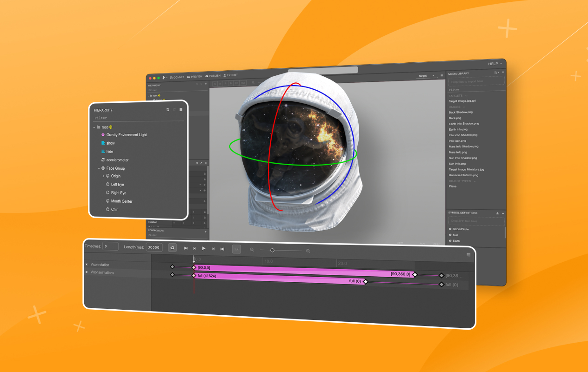Toggle the timeline loop button
This screenshot has width=588, height=372.
coord(172,248)
